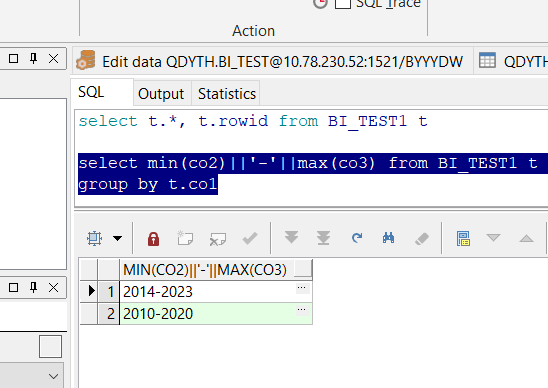Close the lower left panel
The width and height of the screenshot is (548, 388).
coord(53,288)
